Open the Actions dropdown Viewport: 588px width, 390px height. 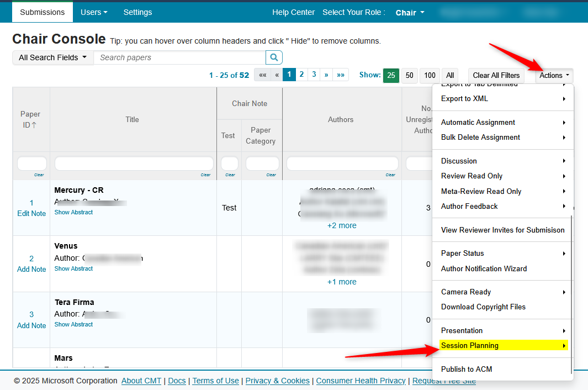[x=554, y=76]
